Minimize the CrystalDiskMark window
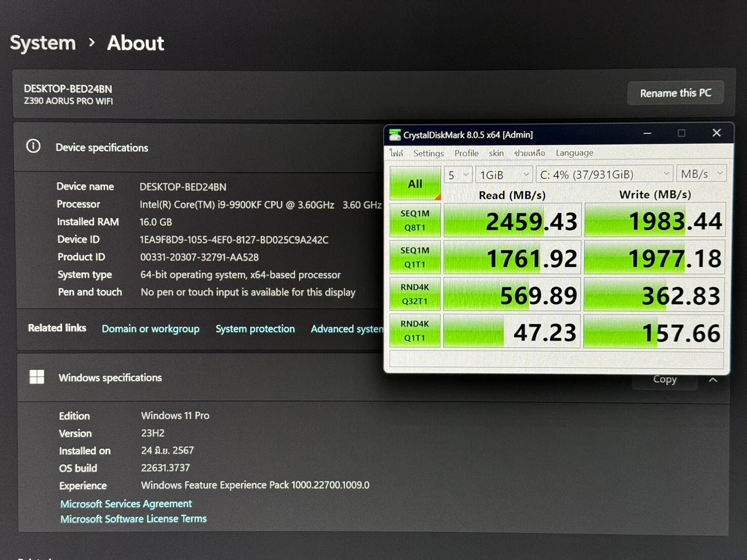Image resolution: width=747 pixels, height=560 pixels. point(647,133)
